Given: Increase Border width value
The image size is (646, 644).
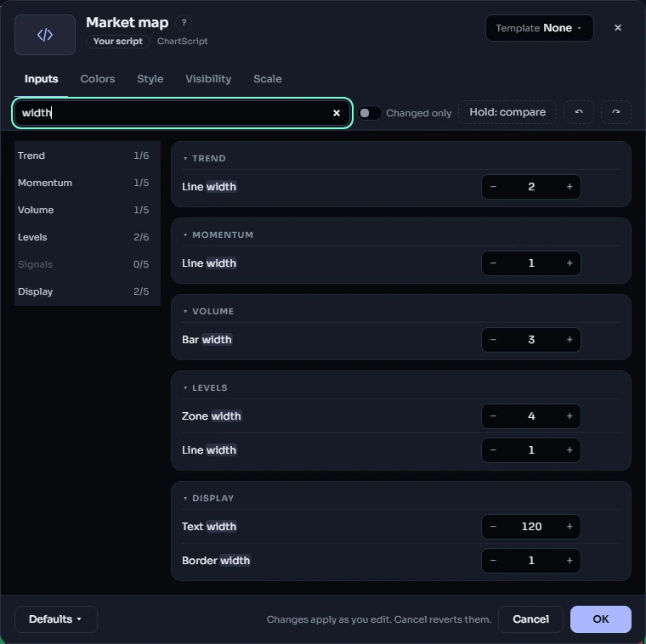Looking at the screenshot, I should 569,561.
